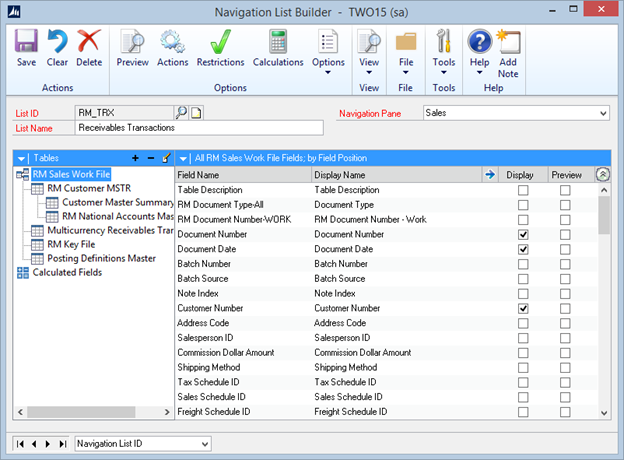The height and width of the screenshot is (460, 624).
Task: Go to previous record arrow
Action: 34,444
